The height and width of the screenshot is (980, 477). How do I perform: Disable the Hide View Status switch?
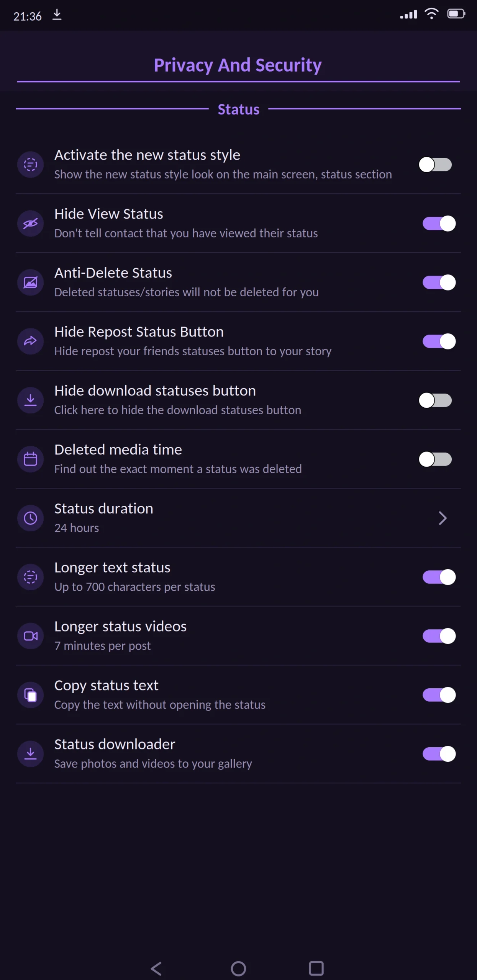pyautogui.click(x=439, y=224)
